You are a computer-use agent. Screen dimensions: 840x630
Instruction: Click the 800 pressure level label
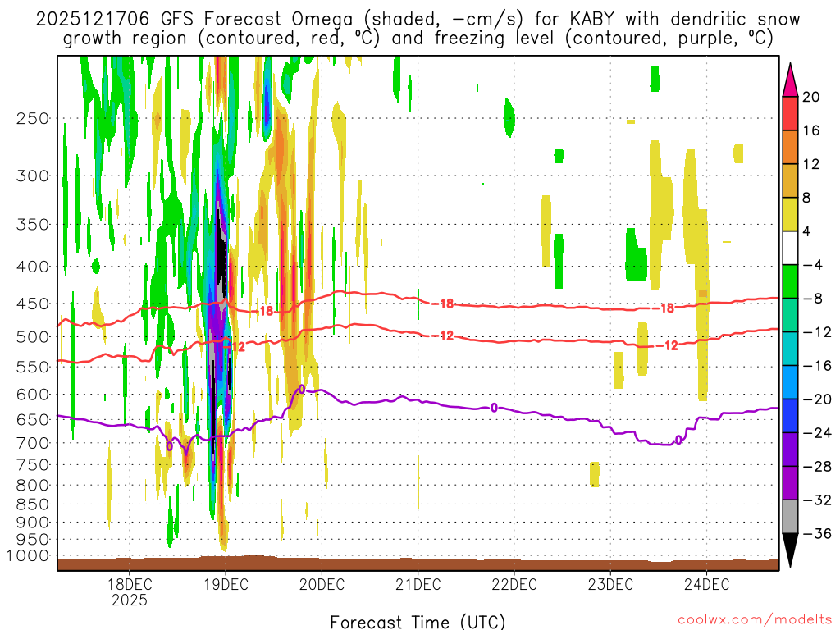(33, 486)
